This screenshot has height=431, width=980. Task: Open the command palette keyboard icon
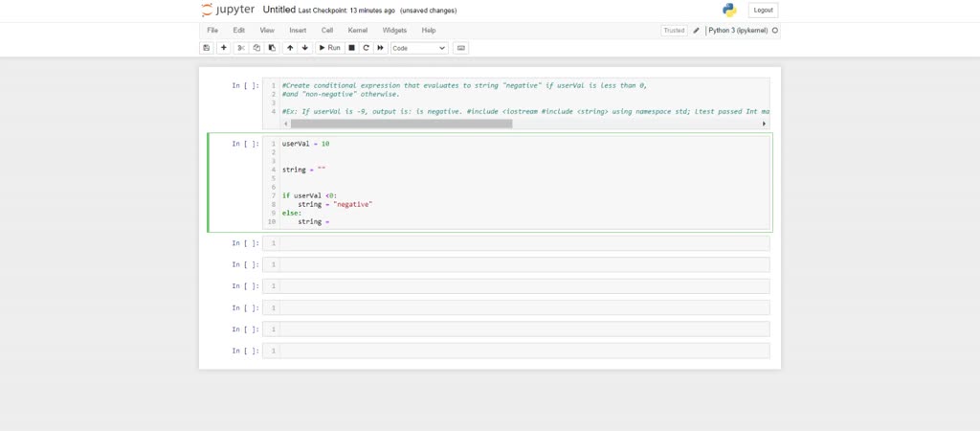pyautogui.click(x=461, y=48)
